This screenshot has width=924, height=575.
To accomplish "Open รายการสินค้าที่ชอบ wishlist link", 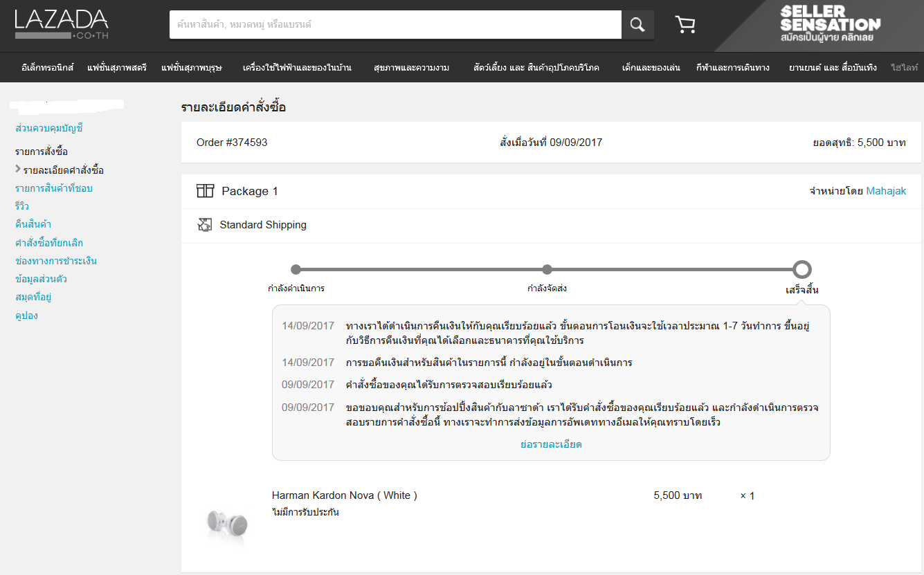I will (x=54, y=188).
